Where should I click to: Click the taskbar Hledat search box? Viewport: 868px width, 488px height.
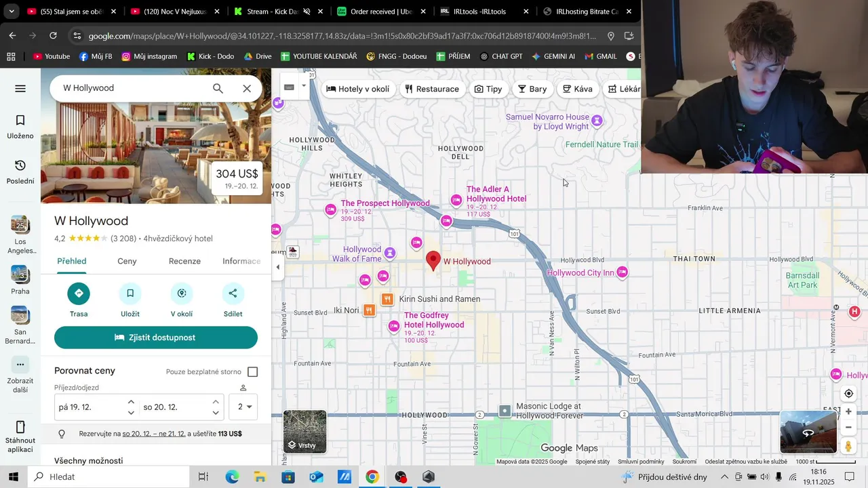tap(108, 477)
